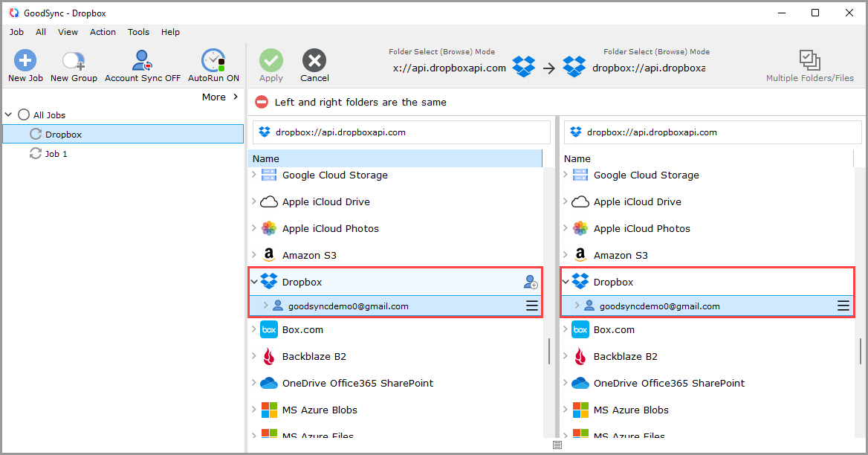Click the small log icon at bottom
This screenshot has width=868, height=455.
(x=557, y=445)
